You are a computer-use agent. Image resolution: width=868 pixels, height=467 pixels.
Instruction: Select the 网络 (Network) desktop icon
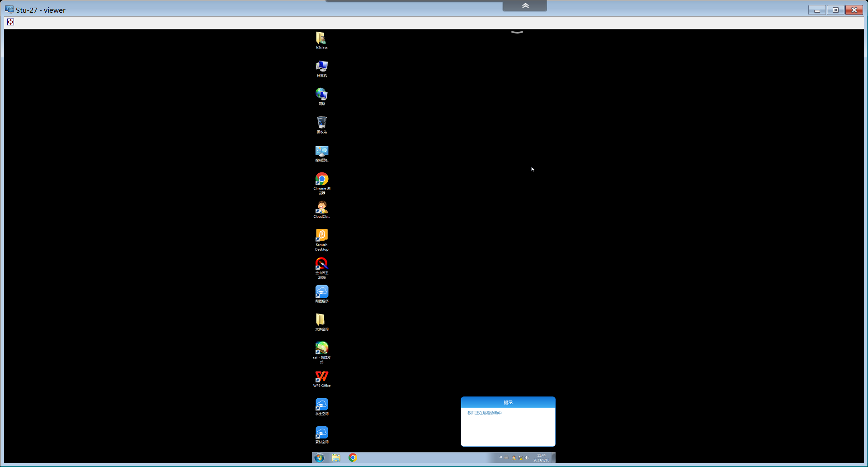tap(321, 97)
